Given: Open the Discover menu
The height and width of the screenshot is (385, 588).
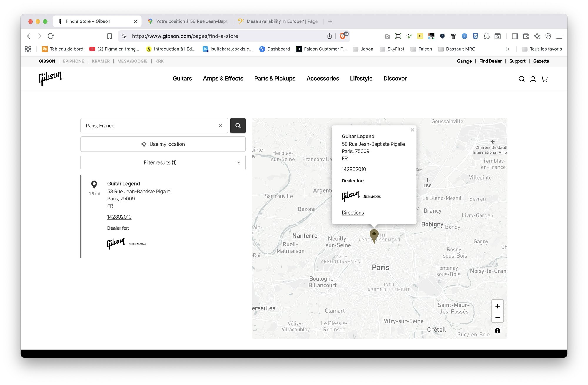Looking at the screenshot, I should pyautogui.click(x=395, y=79).
